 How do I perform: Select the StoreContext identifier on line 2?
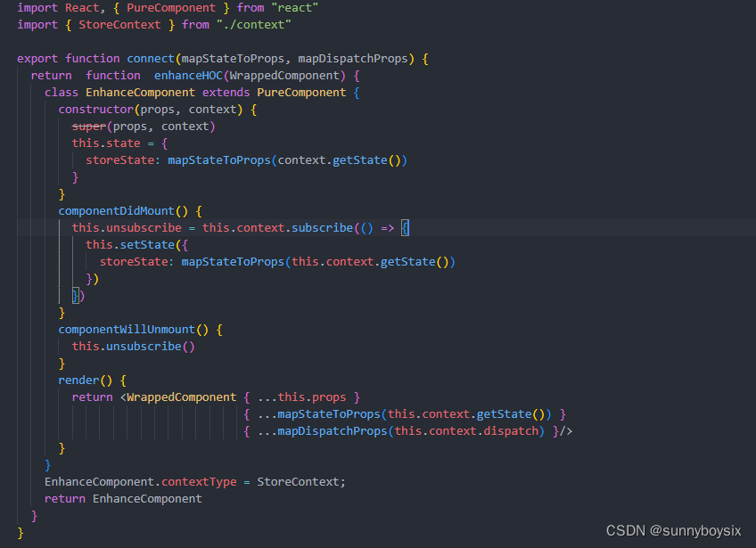pos(119,24)
